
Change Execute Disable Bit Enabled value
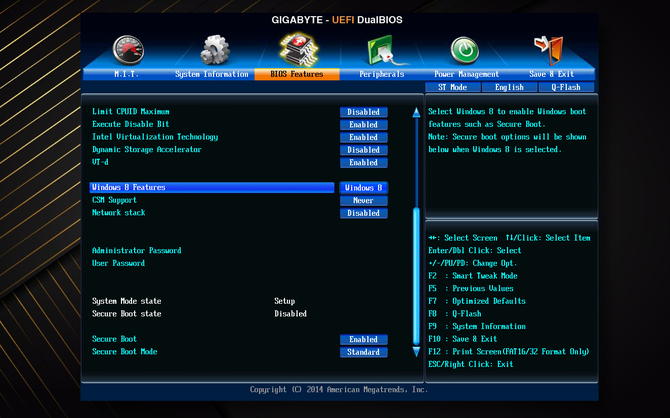point(364,125)
